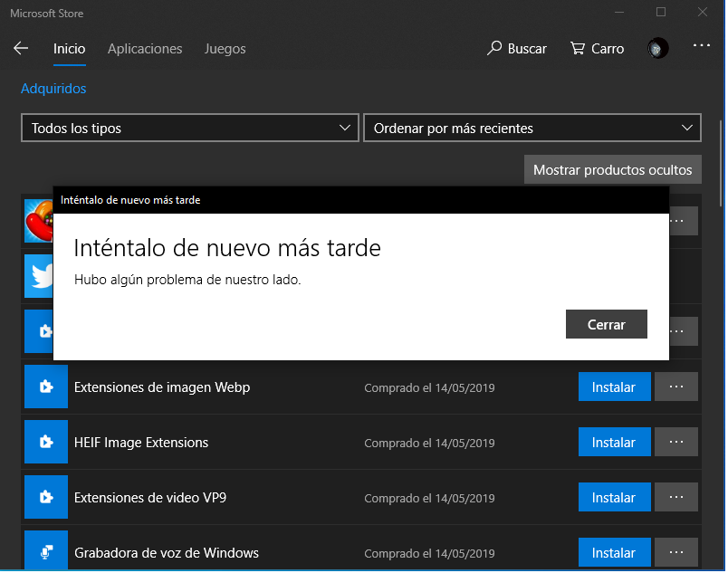Click Extensiones de imagen Webp title
The width and height of the screenshot is (728, 573).
[x=162, y=387]
